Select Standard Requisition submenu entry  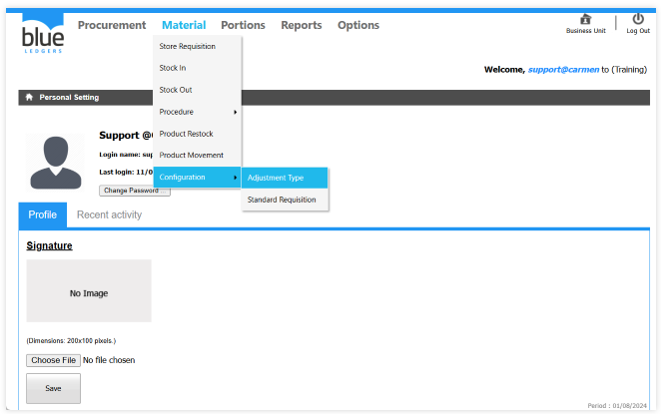click(282, 200)
